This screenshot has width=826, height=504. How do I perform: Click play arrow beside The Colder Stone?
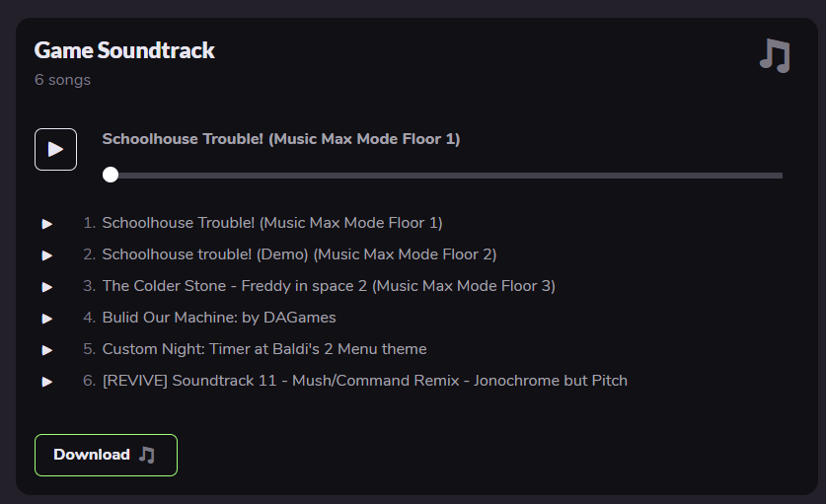(x=47, y=287)
